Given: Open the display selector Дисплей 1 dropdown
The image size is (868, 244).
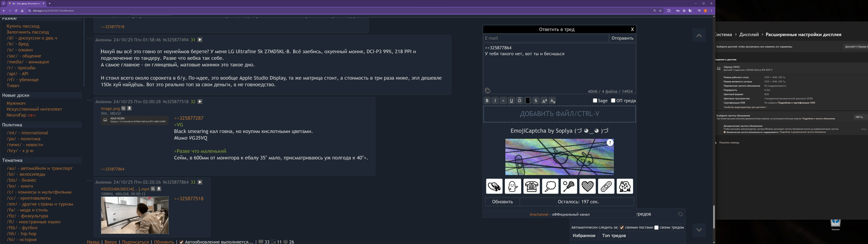Looking at the screenshot, I should pyautogui.click(x=856, y=46).
